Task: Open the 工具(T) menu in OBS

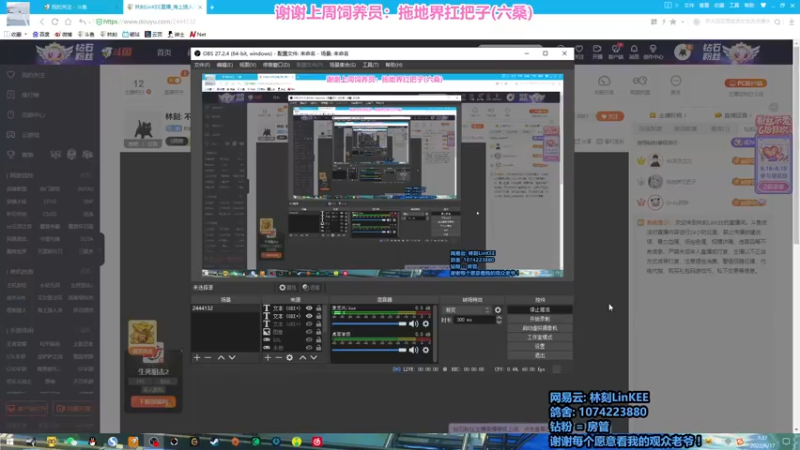Action: [x=370, y=65]
